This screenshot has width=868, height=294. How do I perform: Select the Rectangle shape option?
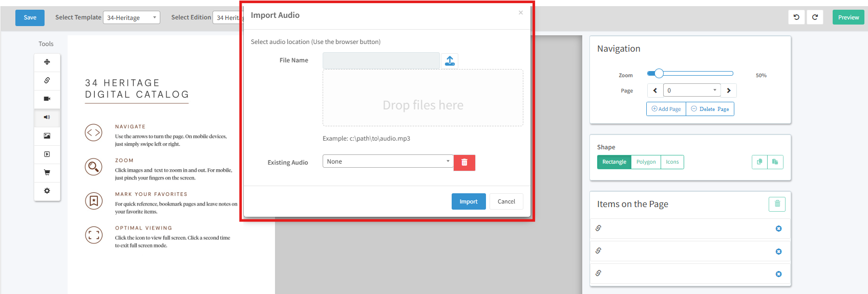pyautogui.click(x=614, y=162)
